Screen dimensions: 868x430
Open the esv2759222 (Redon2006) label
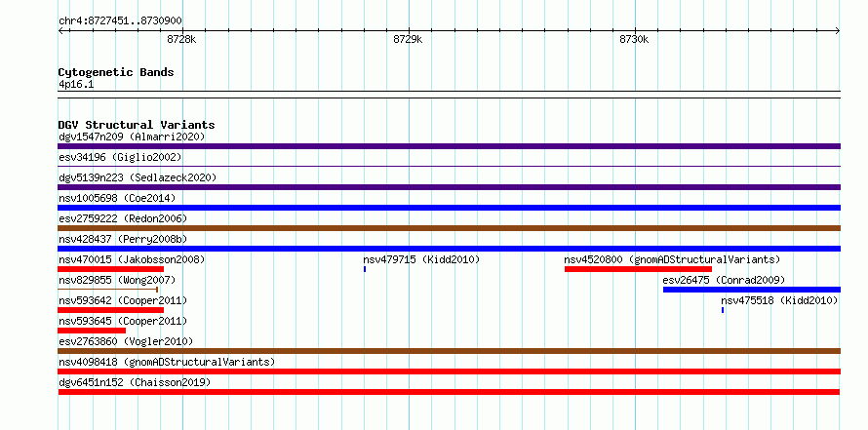123,218
